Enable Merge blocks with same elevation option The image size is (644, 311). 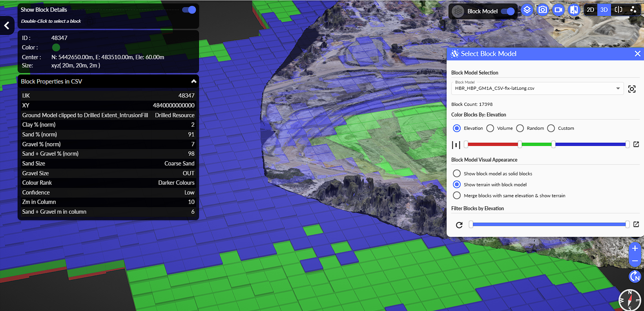tap(457, 195)
